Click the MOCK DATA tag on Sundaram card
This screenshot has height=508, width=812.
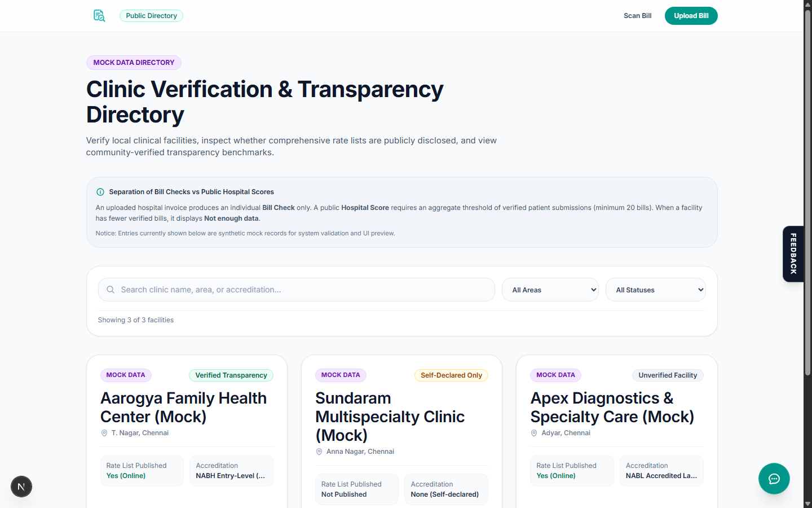click(x=341, y=375)
